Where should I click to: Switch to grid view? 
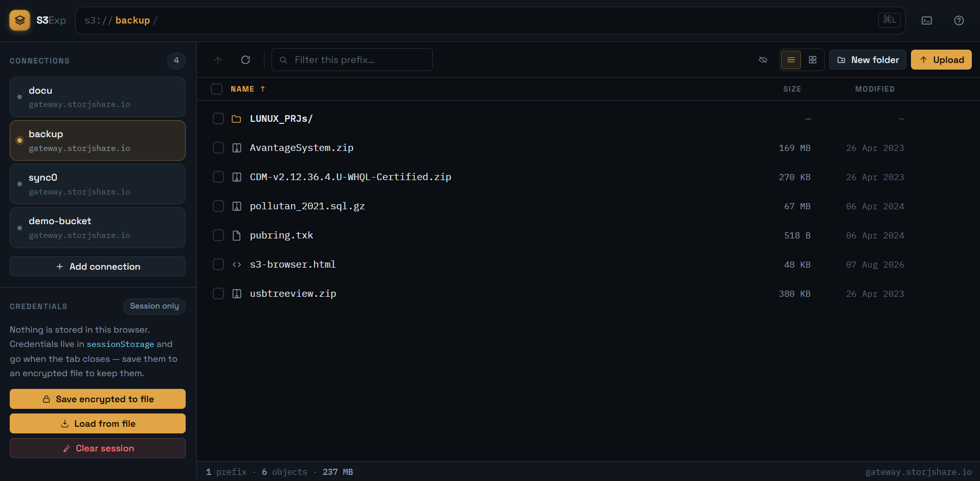812,60
